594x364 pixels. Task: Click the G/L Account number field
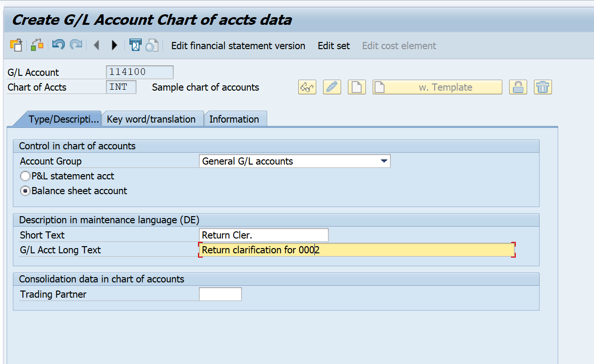[x=140, y=73]
